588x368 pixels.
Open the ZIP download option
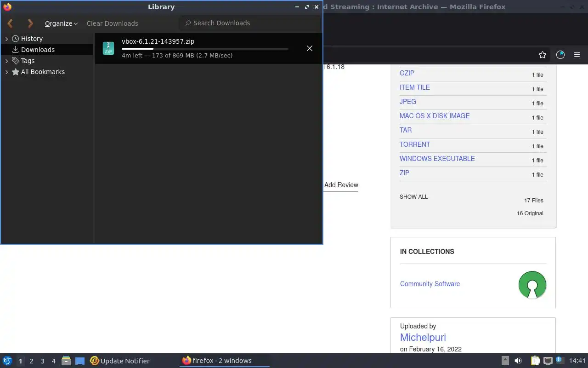point(404,173)
